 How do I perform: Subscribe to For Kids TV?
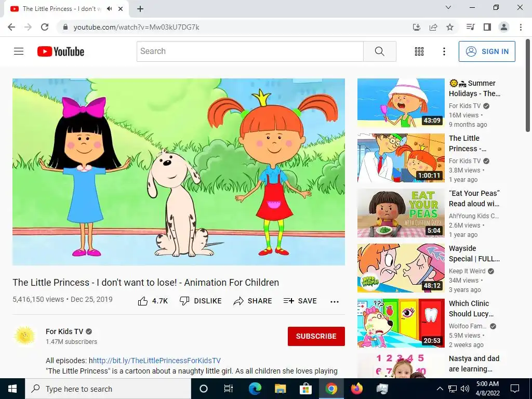point(316,336)
